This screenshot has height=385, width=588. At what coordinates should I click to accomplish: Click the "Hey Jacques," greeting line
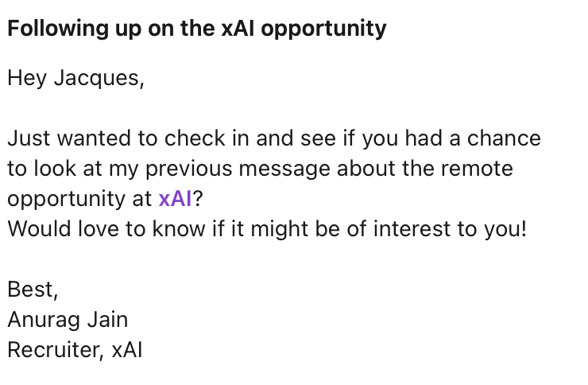[75, 80]
